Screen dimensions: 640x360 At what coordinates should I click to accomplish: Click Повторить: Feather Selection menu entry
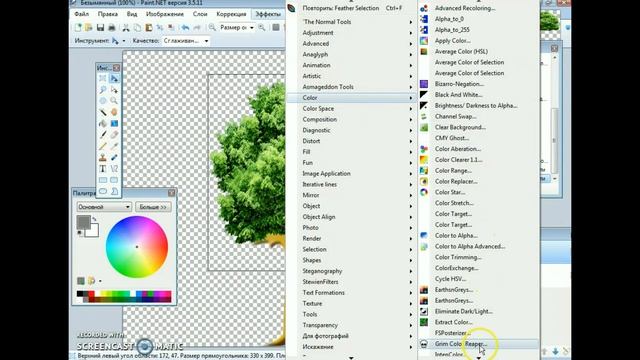(x=351, y=8)
